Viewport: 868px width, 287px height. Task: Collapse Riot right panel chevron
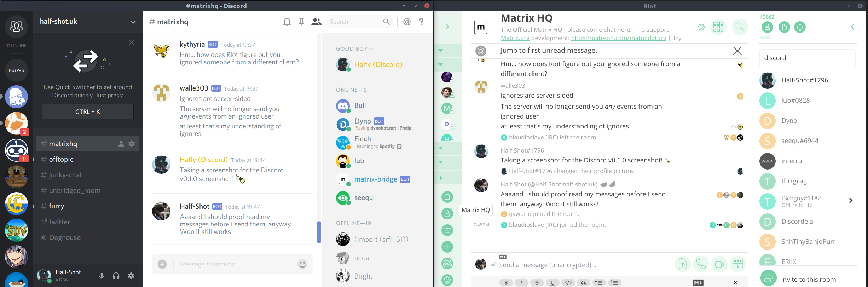852,27
